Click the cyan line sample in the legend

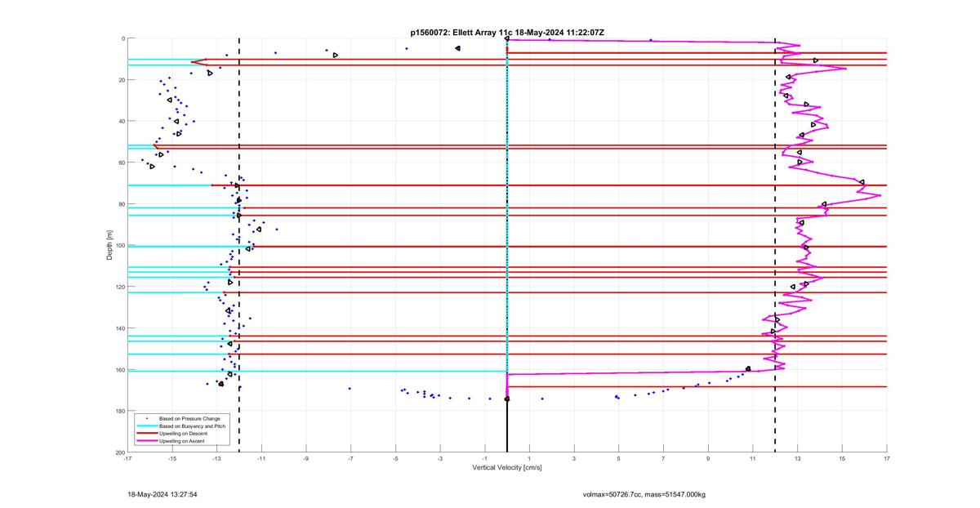(146, 426)
